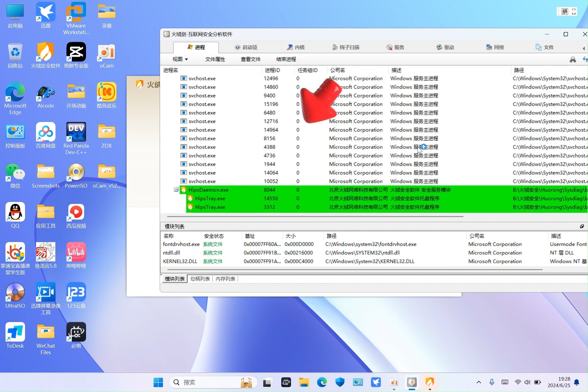Open 百度网盘 desktop icon
The width and height of the screenshot is (588, 392).
[x=46, y=135]
